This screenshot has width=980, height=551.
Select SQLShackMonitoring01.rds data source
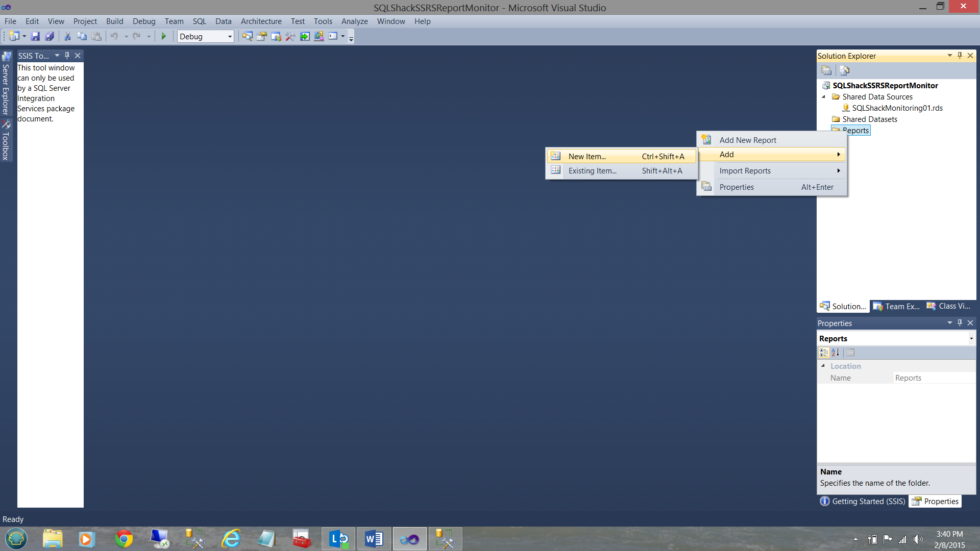pyautogui.click(x=897, y=108)
